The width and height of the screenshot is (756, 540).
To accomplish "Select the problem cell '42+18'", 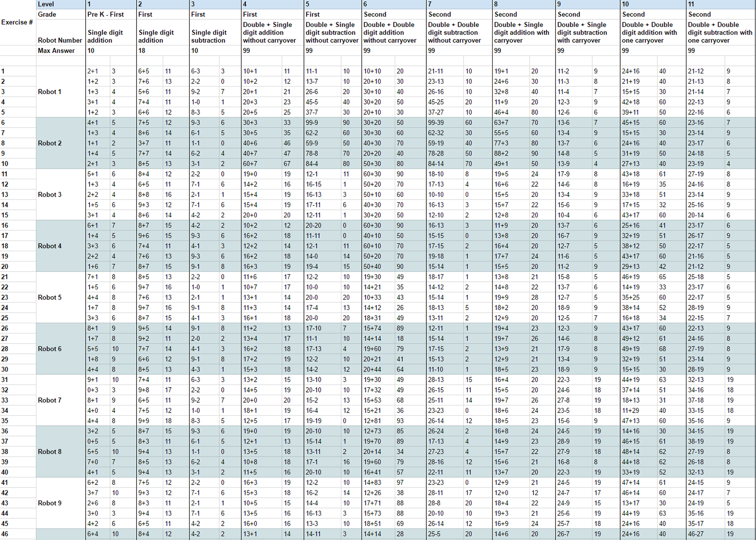I will pos(638,102).
